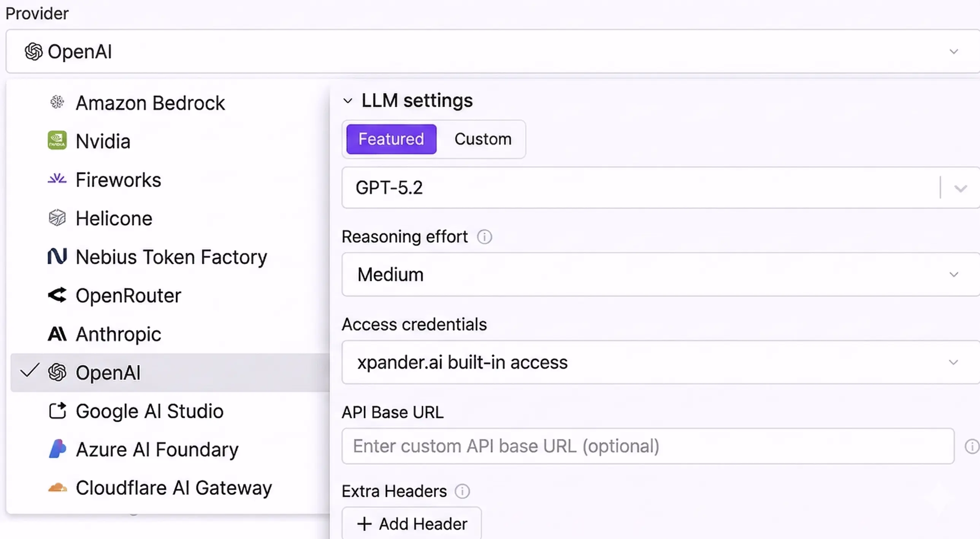Click the green Nvidia logo icon
This screenshot has width=980, height=539.
coord(57,140)
